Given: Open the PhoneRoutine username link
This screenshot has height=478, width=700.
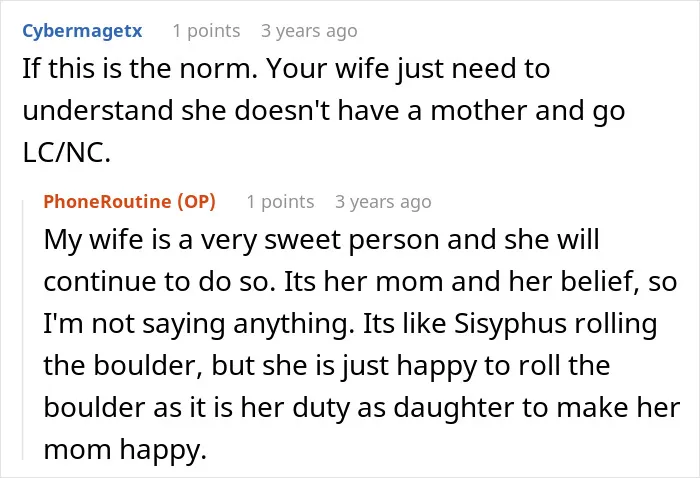Looking at the screenshot, I should 107,202.
